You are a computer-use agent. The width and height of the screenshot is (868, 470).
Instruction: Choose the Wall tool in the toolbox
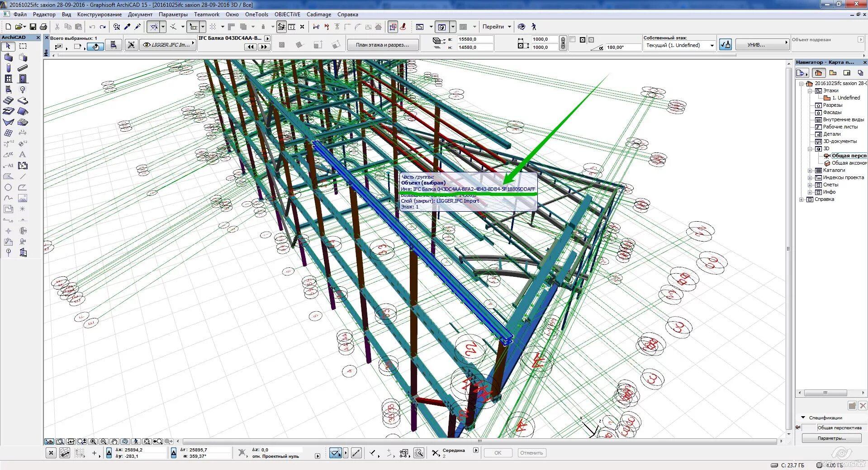coord(8,57)
